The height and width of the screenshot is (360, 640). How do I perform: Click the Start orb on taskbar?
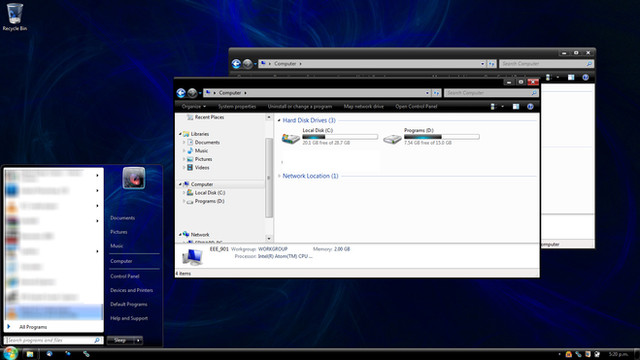(10, 353)
